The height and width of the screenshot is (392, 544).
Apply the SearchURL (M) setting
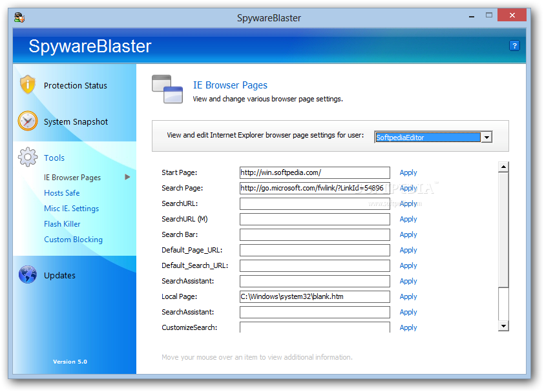point(408,219)
